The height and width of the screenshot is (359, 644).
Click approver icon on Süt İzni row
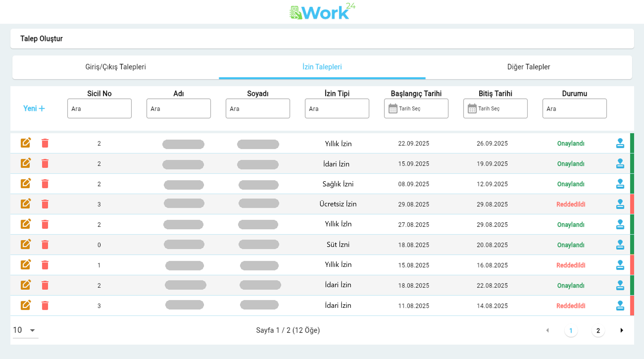(x=620, y=245)
